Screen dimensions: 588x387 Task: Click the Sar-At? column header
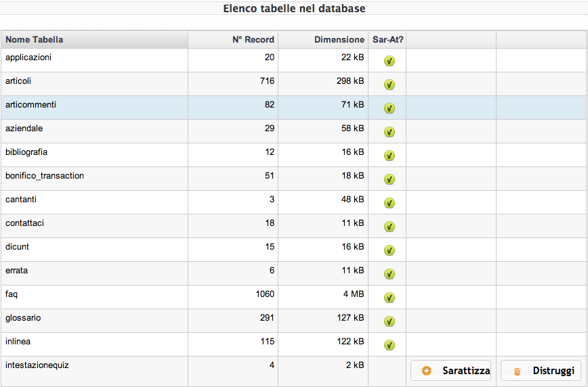(387, 40)
